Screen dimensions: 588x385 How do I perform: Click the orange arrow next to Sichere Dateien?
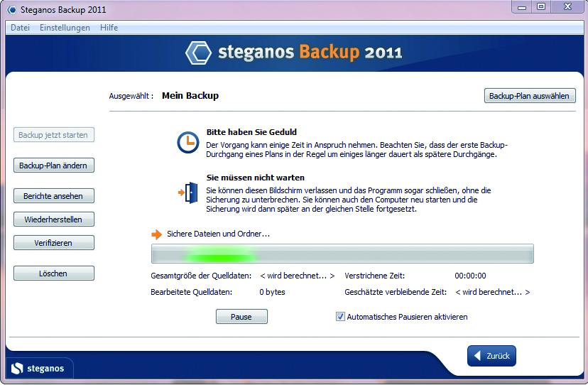tap(156, 234)
